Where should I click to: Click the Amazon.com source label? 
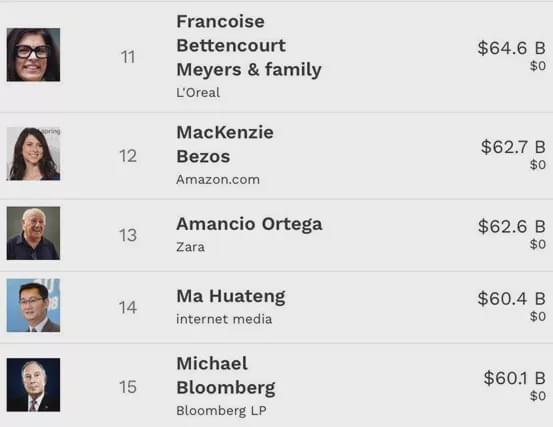218,179
